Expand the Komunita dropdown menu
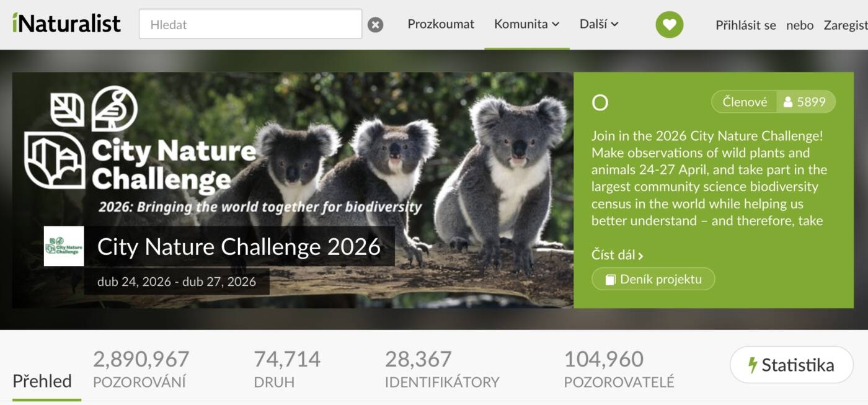The width and height of the screenshot is (868, 405). (x=526, y=24)
